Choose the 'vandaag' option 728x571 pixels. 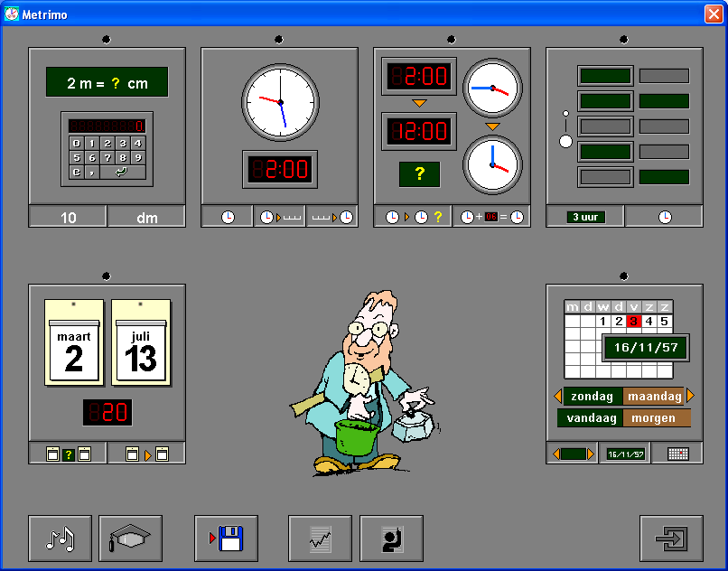click(591, 417)
